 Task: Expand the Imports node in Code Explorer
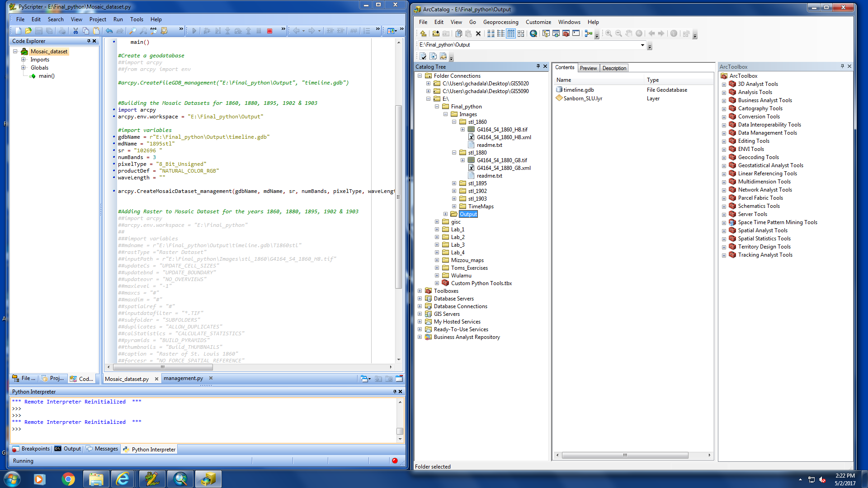(x=23, y=60)
